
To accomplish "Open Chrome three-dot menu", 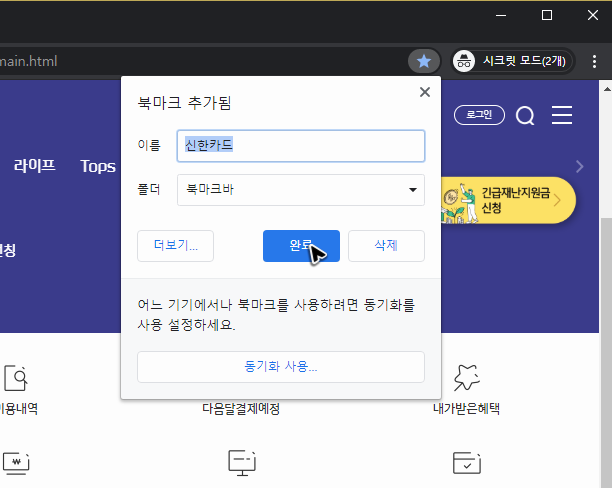I will click(x=594, y=61).
